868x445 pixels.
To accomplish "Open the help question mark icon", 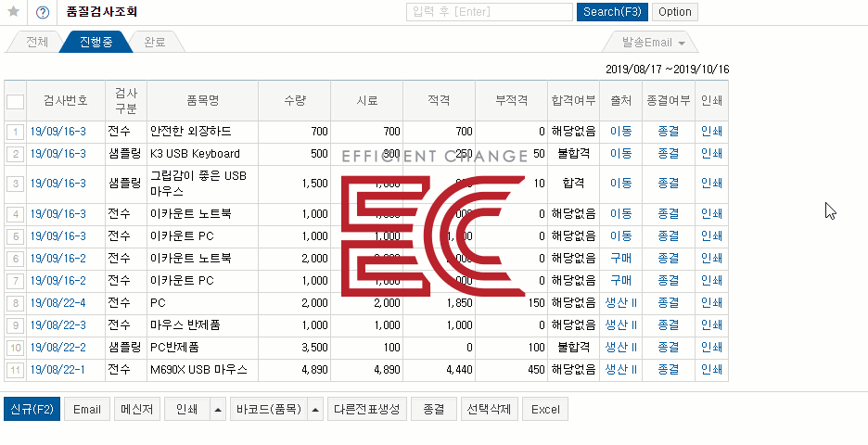I will point(42,12).
